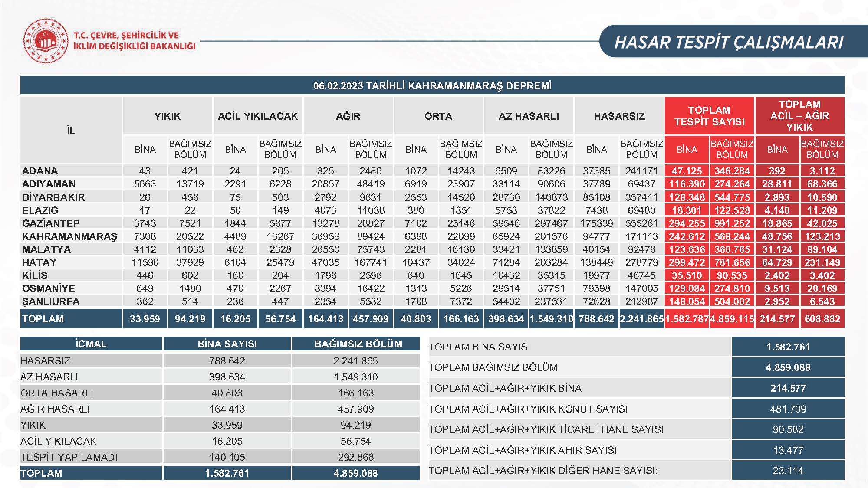Click the red TOPLAM TESPİT SAYISI header

coord(709,116)
